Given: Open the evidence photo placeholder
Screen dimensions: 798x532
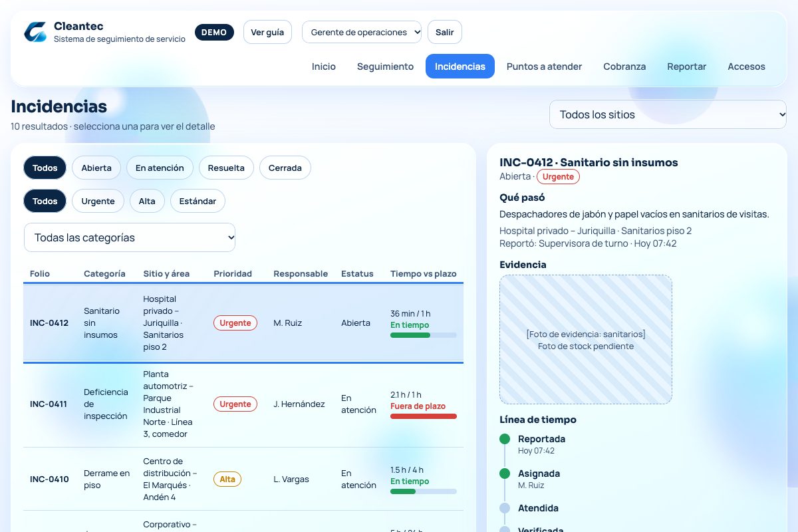Looking at the screenshot, I should 586,339.
